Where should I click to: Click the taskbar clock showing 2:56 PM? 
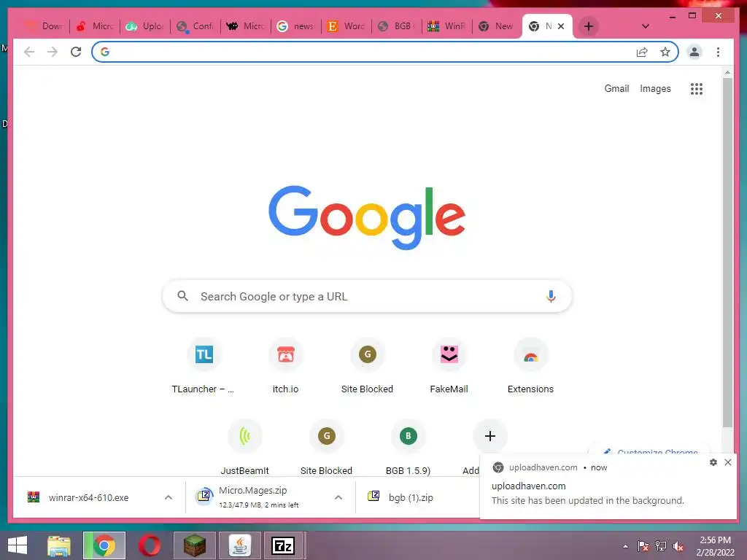tap(715, 546)
